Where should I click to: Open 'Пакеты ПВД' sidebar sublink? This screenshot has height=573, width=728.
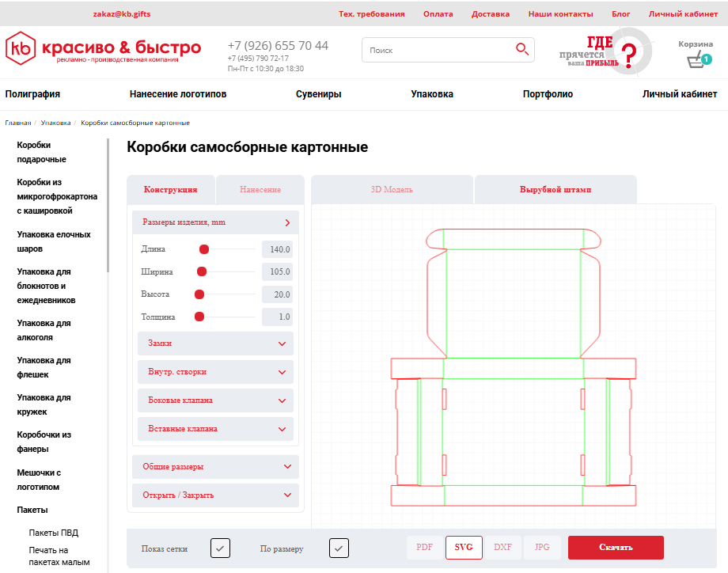coord(53,533)
